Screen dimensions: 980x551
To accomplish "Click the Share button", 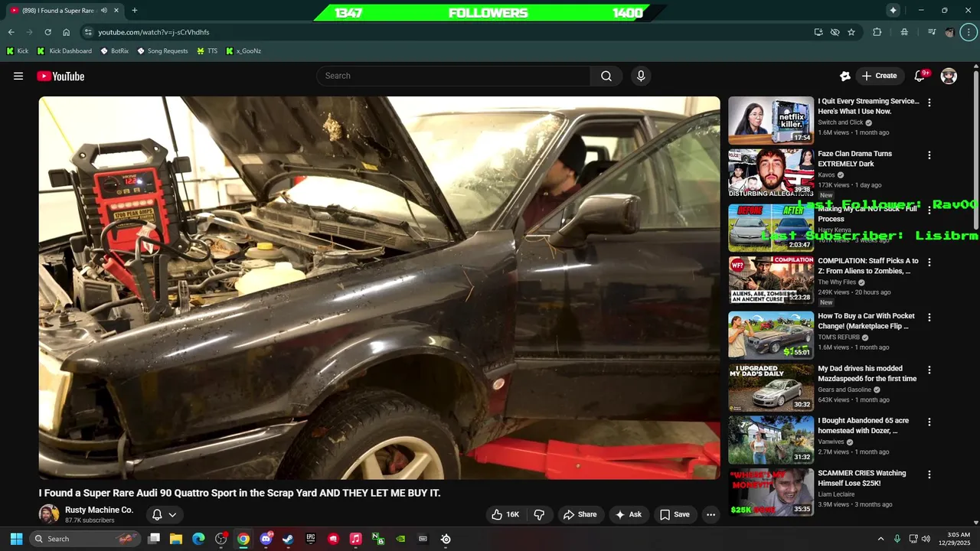I will click(580, 514).
